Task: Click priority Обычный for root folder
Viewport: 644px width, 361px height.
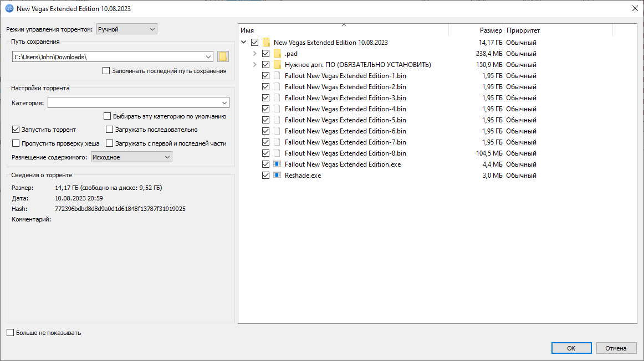Action: [x=521, y=42]
